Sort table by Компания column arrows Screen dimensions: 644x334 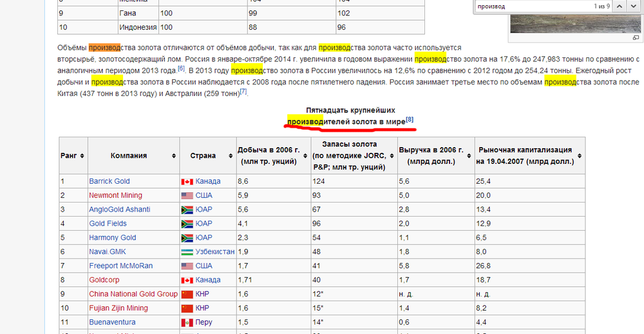point(174,156)
